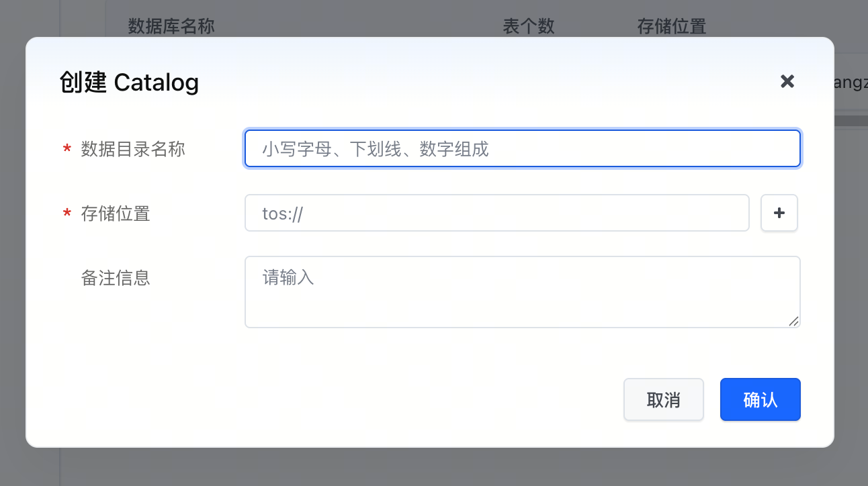Click the 表个数 column header
The height and width of the screenshot is (486, 868).
(x=529, y=26)
